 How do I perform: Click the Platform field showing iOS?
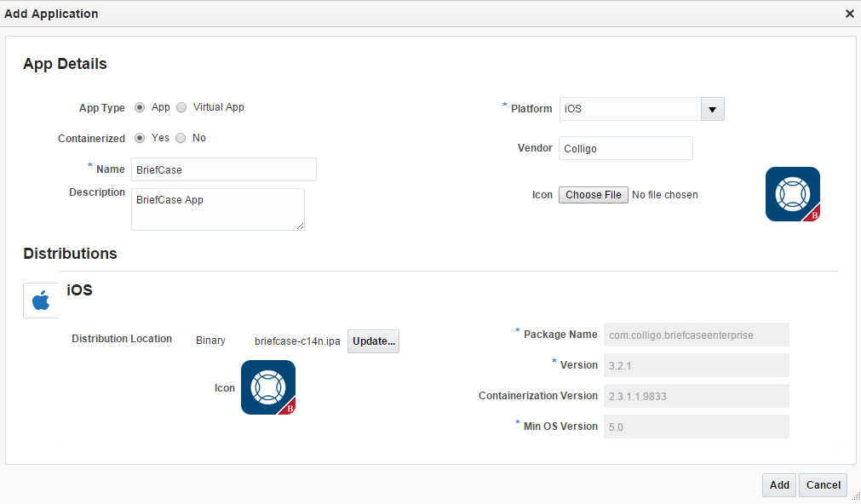(630, 109)
